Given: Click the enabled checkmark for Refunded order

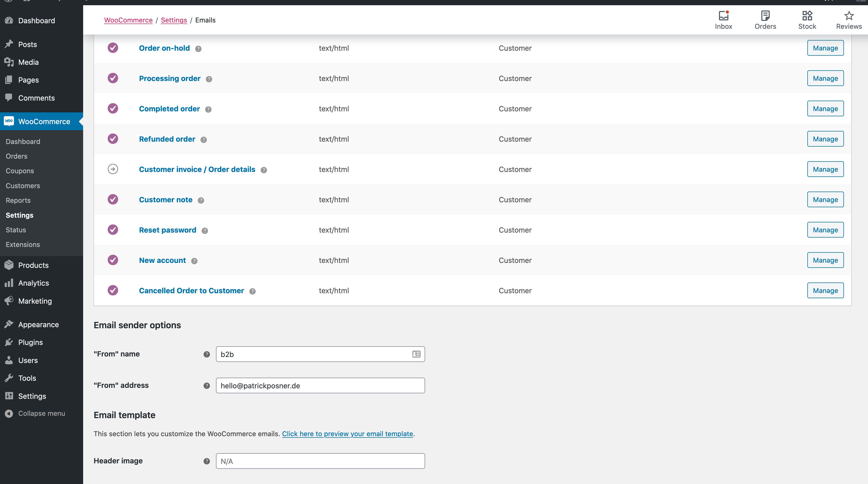Looking at the screenshot, I should (x=113, y=139).
